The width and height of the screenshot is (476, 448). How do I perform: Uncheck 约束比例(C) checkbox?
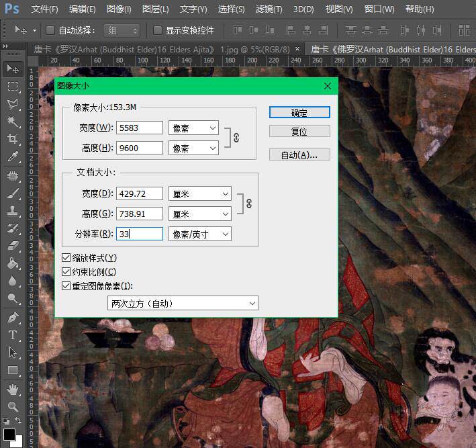[66, 272]
